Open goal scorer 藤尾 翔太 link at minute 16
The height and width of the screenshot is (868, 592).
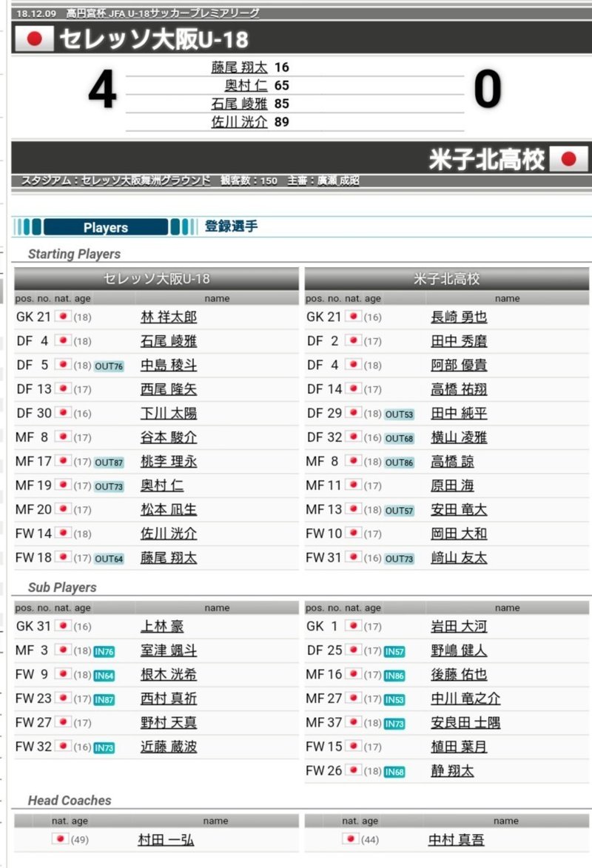click(239, 67)
